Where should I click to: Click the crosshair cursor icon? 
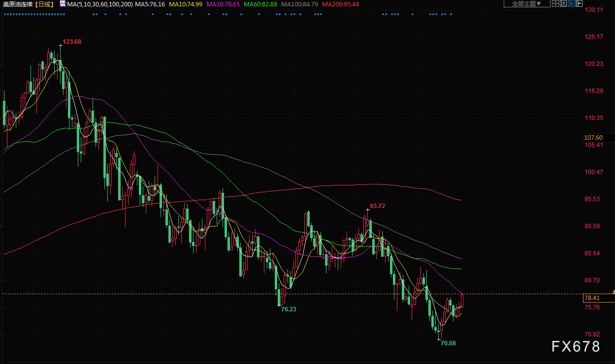coord(555,4)
